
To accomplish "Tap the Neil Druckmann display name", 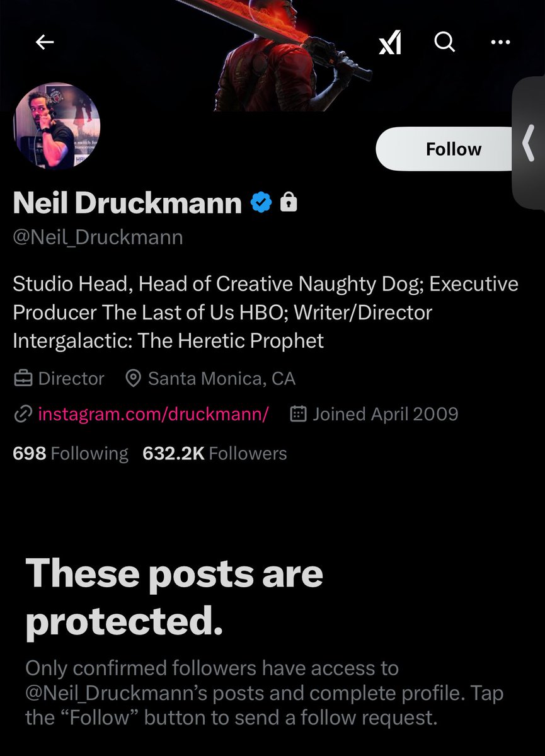I will pyautogui.click(x=127, y=203).
